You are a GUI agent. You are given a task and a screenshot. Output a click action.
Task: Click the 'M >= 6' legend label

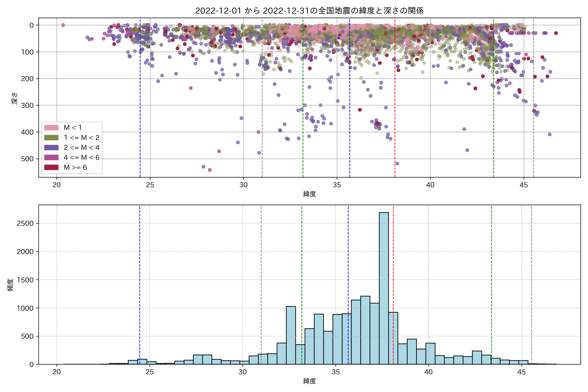tap(75, 168)
